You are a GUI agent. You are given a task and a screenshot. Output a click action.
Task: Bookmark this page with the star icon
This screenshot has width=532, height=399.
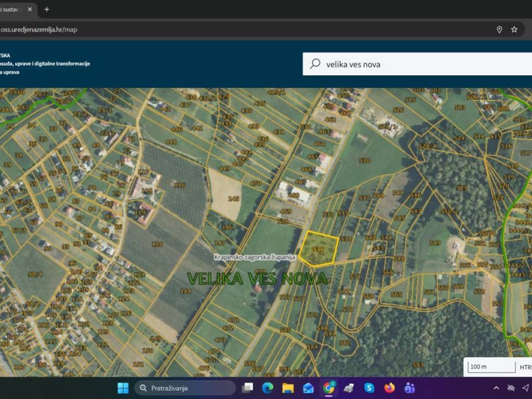pos(514,30)
